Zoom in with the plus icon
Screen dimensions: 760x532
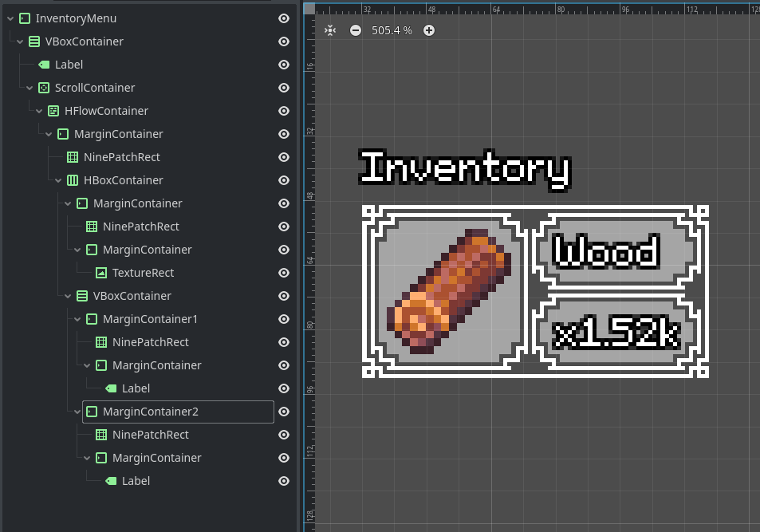pos(429,30)
